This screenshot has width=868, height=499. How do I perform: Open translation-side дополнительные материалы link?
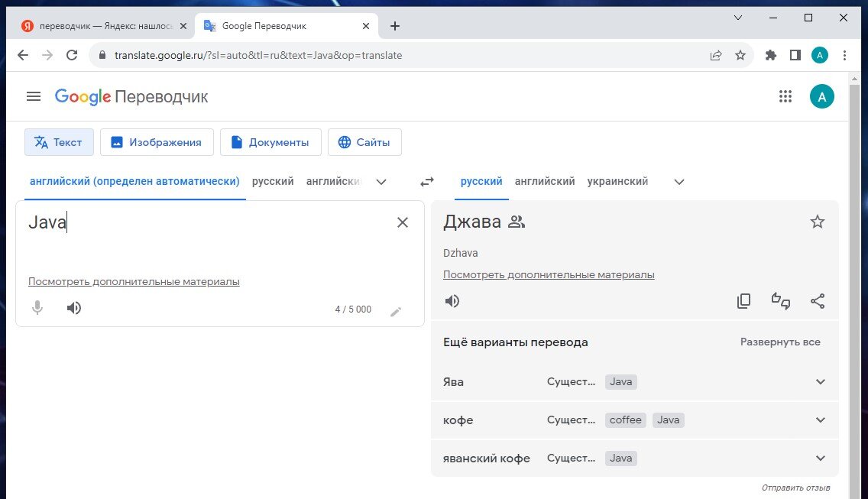549,274
